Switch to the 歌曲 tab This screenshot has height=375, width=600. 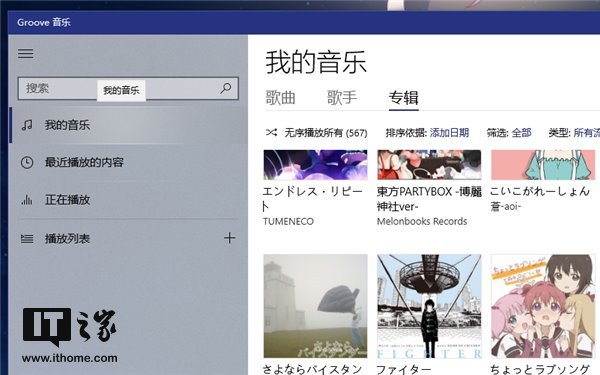(280, 98)
